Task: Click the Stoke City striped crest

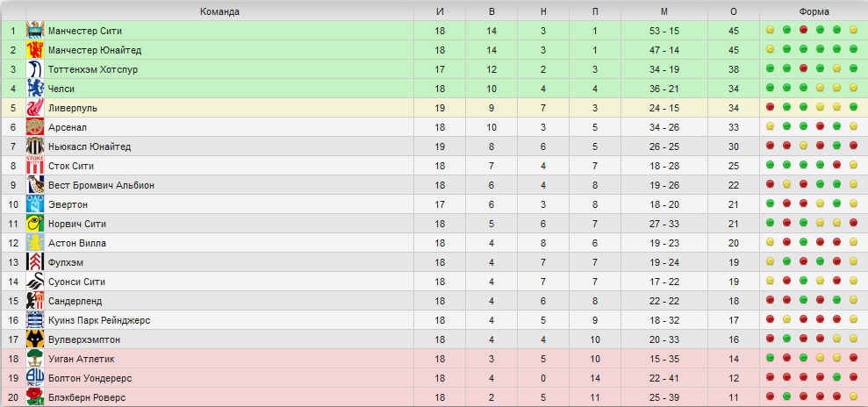Action: tap(35, 166)
